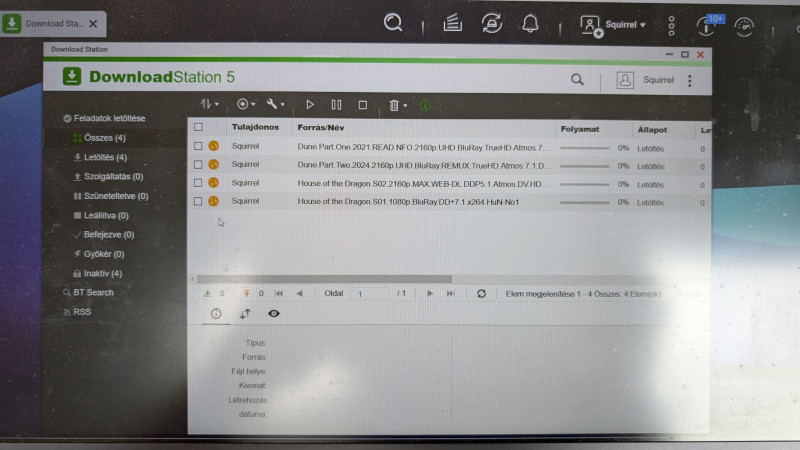Go to previous page of task list

click(299, 293)
